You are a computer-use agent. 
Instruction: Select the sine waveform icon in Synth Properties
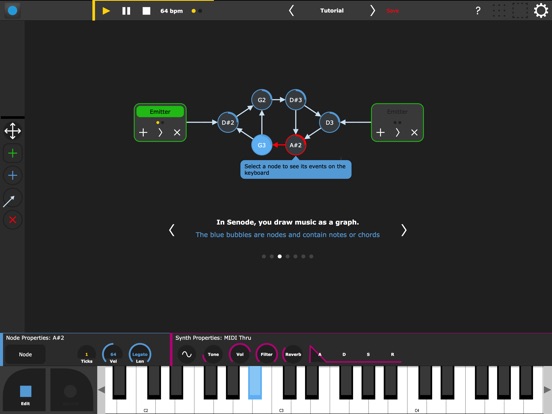[187, 354]
